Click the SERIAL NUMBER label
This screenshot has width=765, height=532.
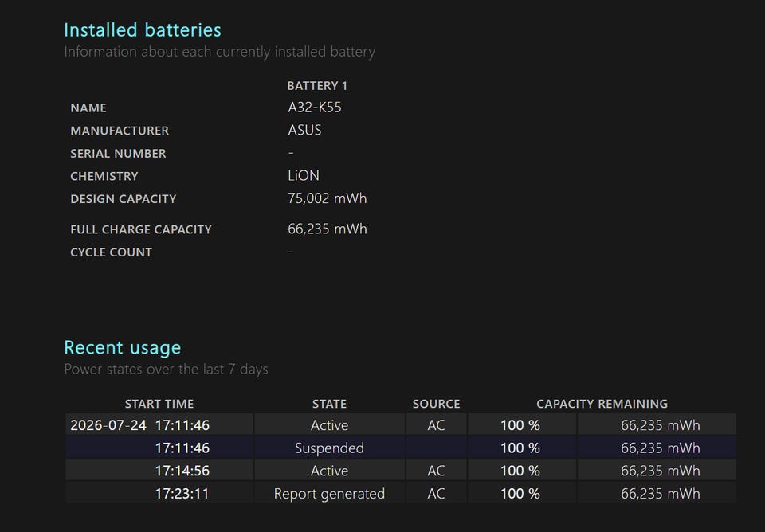tap(118, 153)
